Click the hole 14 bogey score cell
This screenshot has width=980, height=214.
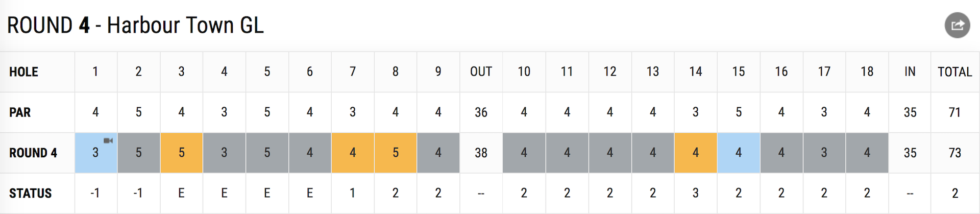click(696, 153)
